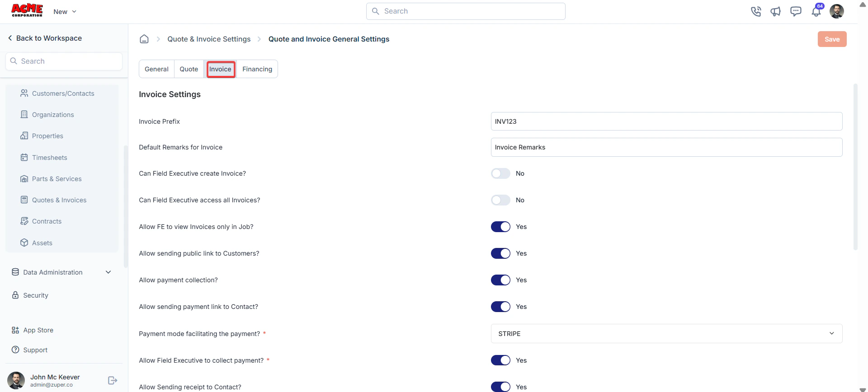This screenshot has height=392, width=868.
Task: Go to the home breadcrumb icon
Action: [x=144, y=39]
